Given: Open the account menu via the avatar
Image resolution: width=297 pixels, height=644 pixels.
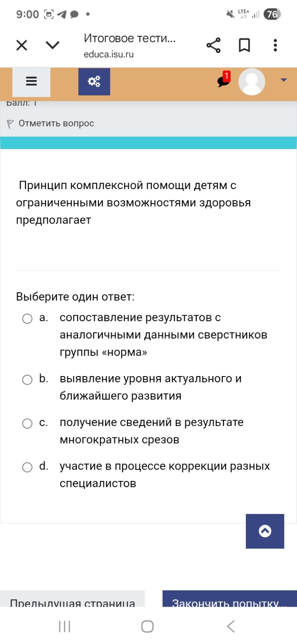Looking at the screenshot, I should coord(252,82).
